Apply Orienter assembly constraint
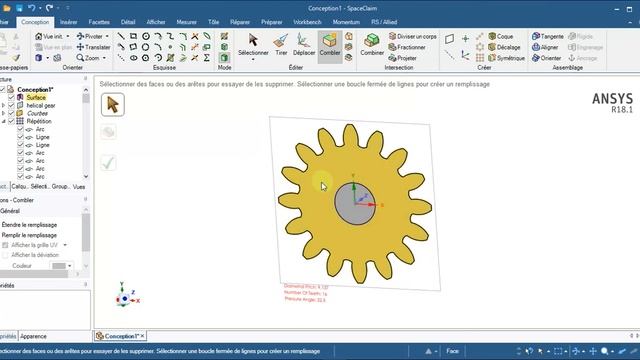Viewport: 640px width, 360px height. 547,58
